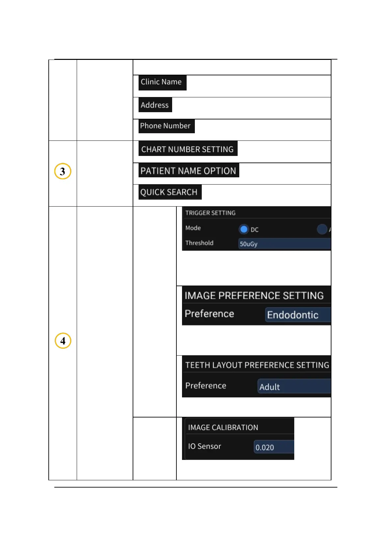Click the Address label
392x554 pixels.
point(155,105)
